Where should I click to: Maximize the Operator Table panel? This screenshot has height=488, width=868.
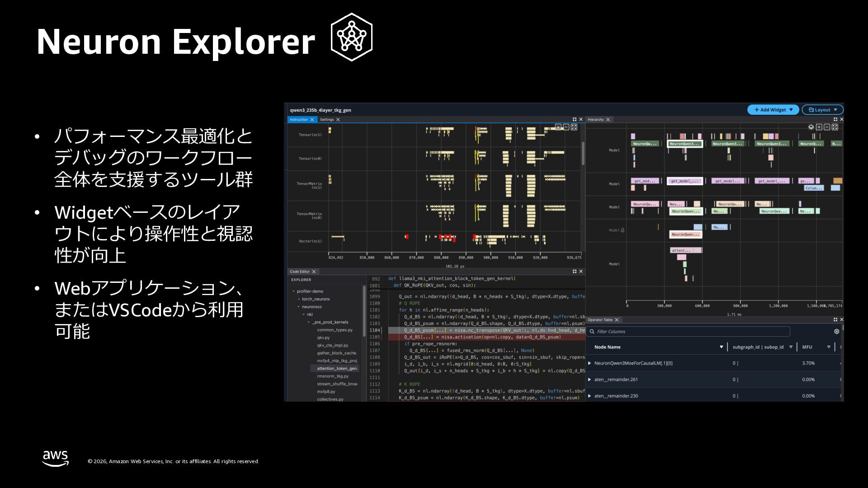[835, 319]
